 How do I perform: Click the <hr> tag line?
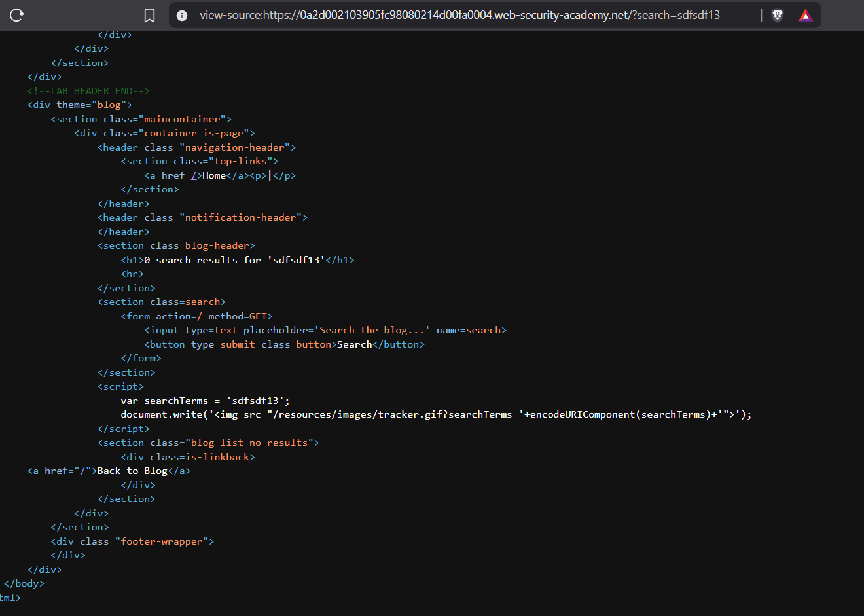(132, 274)
